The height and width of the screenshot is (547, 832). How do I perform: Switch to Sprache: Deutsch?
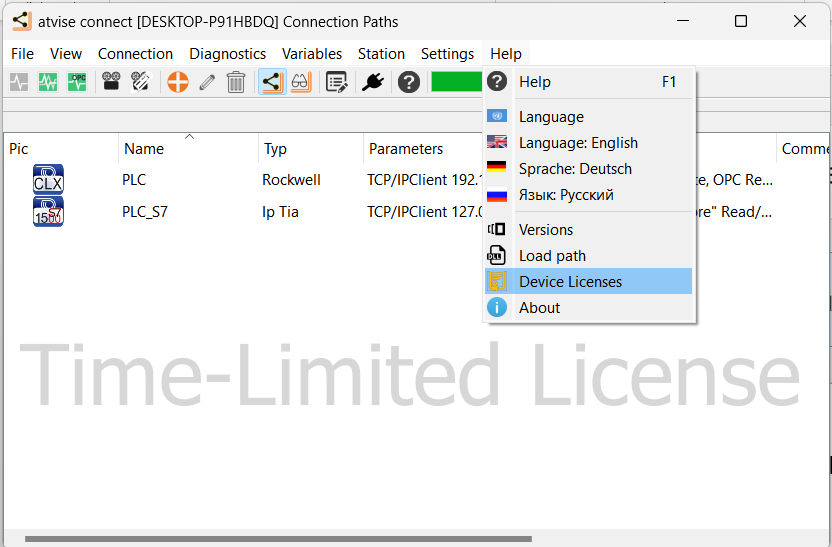[589, 168]
